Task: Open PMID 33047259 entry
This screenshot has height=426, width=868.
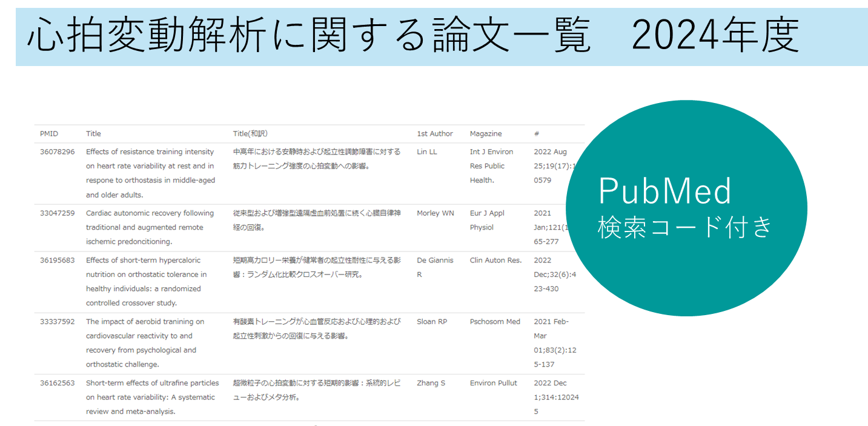Action: [x=57, y=213]
